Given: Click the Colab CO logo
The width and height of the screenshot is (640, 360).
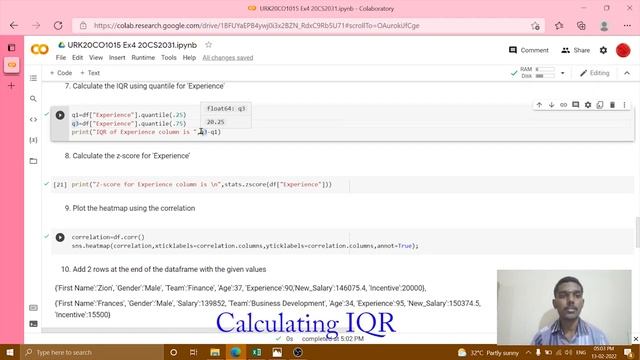Looking at the screenshot, I should click(40, 50).
